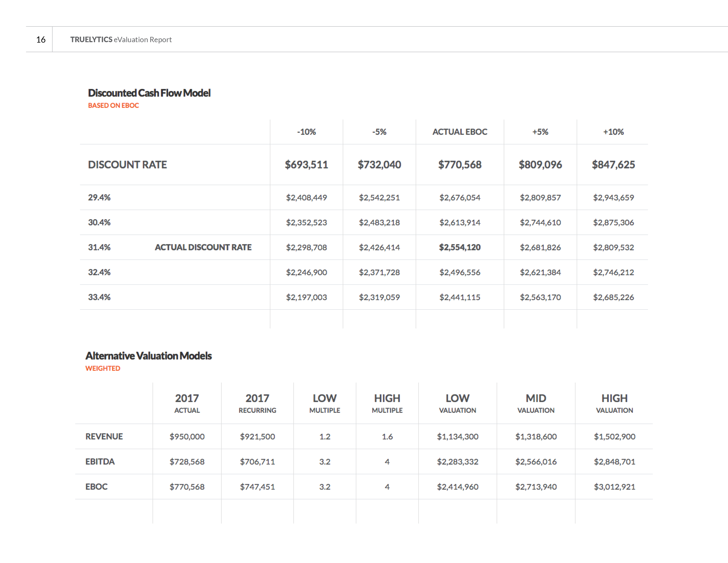Select the 30.4% discount rate row
This screenshot has width=728, height=563.
click(364, 223)
